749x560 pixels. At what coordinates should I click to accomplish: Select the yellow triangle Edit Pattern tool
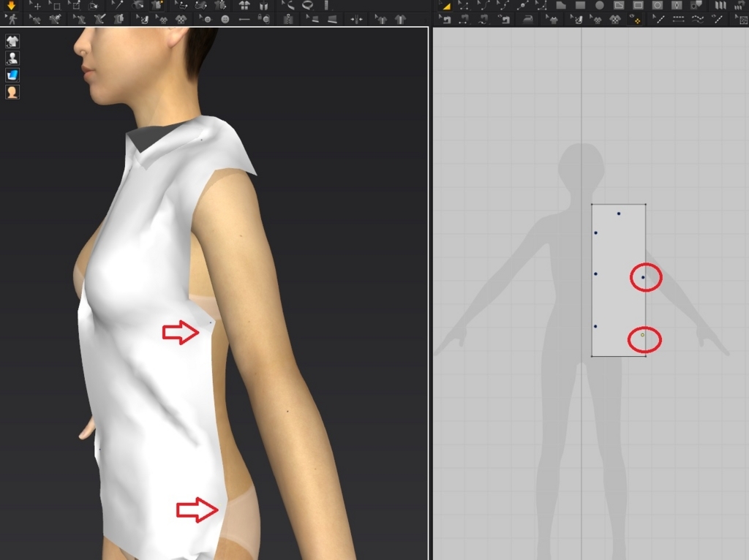pyautogui.click(x=446, y=6)
